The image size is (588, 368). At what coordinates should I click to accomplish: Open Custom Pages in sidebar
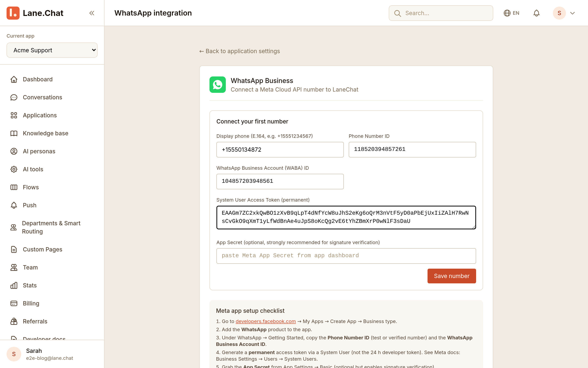52,249
